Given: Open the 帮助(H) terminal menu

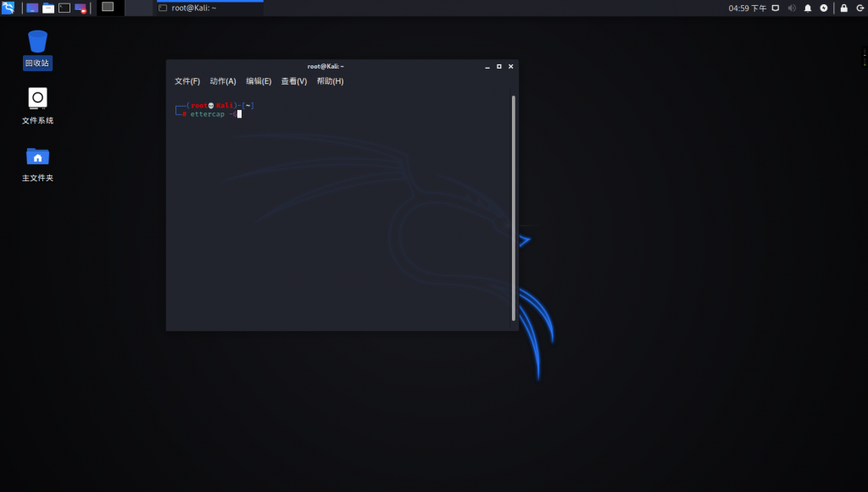Looking at the screenshot, I should tap(330, 81).
